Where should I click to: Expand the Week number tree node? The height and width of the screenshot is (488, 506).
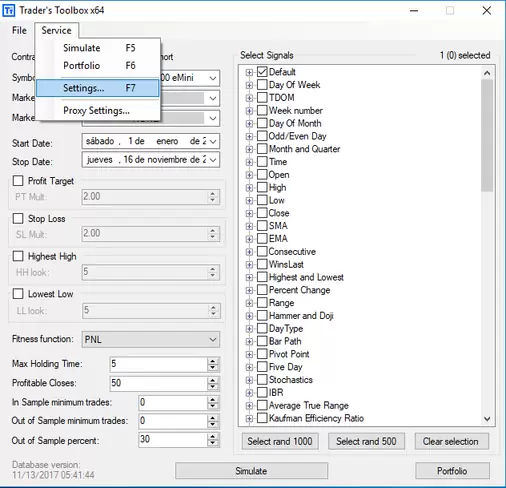click(x=249, y=111)
